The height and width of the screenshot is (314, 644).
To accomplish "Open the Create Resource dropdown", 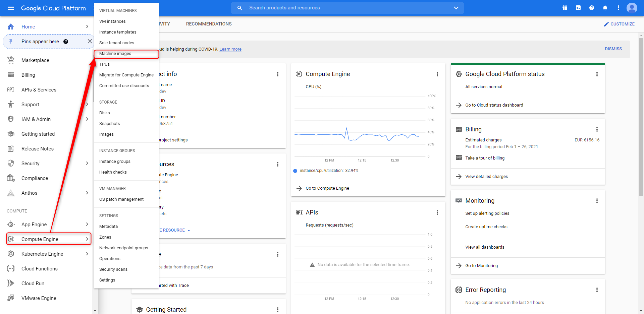I will point(174,230).
